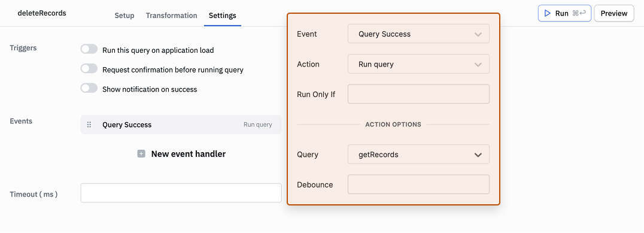The height and width of the screenshot is (233, 644).
Task: Click the play icon in Run button
Action: pyautogui.click(x=547, y=13)
